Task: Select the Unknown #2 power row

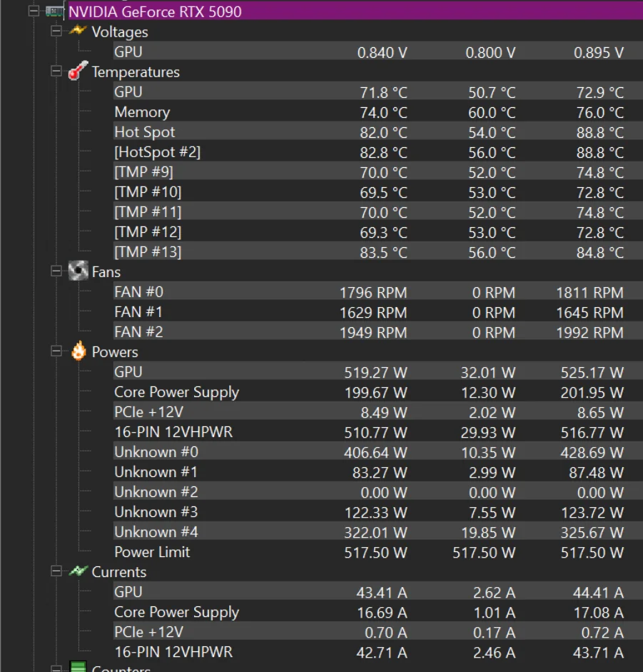Action: (378, 491)
